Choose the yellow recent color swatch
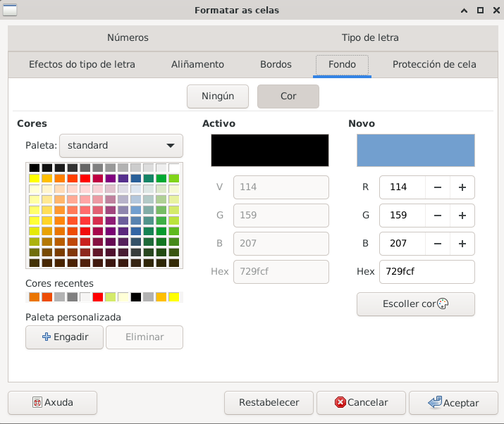Image resolution: width=504 pixels, height=424 pixels. click(174, 297)
